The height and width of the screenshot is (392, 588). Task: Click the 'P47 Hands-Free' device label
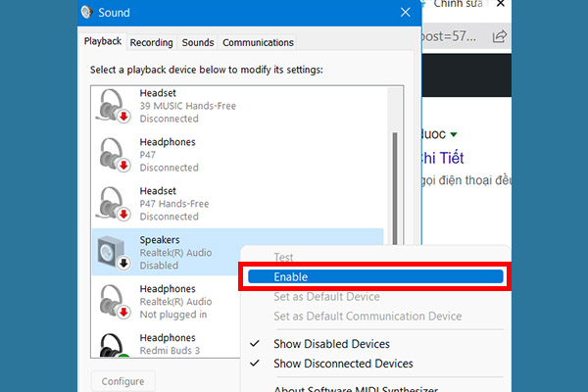point(174,204)
